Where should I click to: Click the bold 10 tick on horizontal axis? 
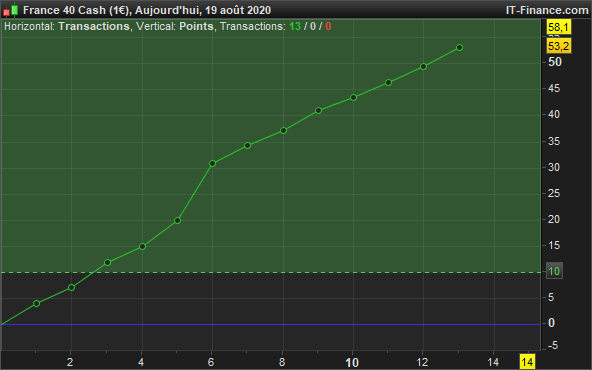[352, 363]
